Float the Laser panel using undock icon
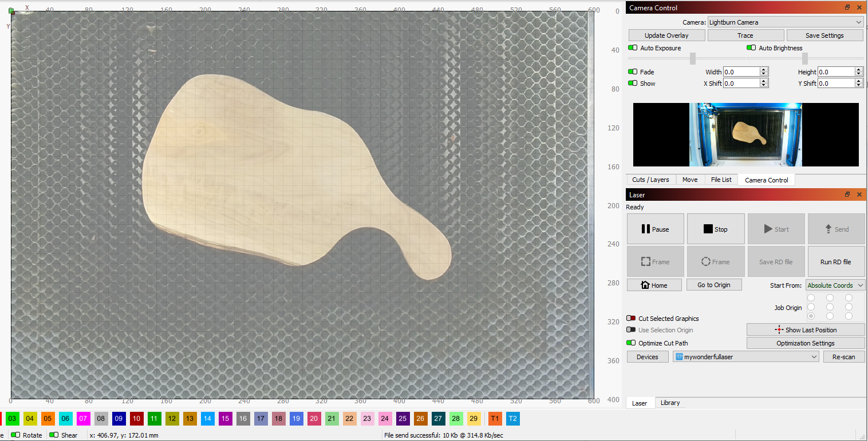 pyautogui.click(x=847, y=195)
